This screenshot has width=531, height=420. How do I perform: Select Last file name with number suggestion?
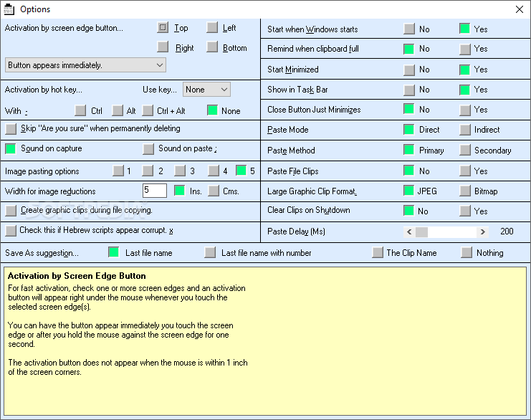pos(210,252)
